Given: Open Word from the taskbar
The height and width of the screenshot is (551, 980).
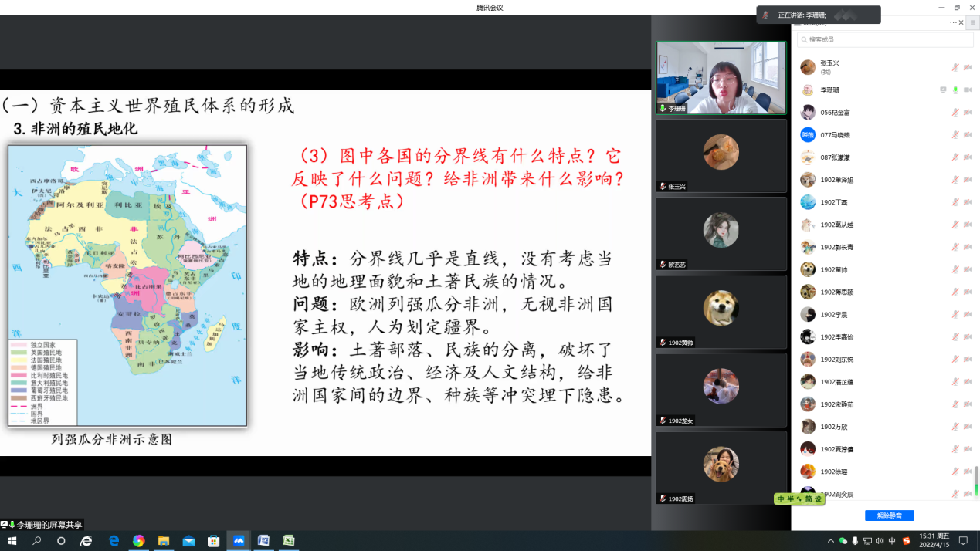Looking at the screenshot, I should 263,541.
